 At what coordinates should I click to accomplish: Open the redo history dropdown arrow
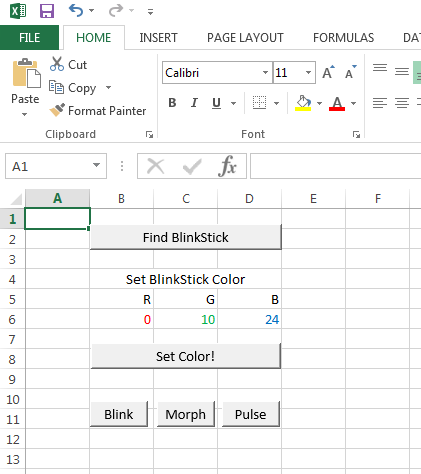(131, 11)
